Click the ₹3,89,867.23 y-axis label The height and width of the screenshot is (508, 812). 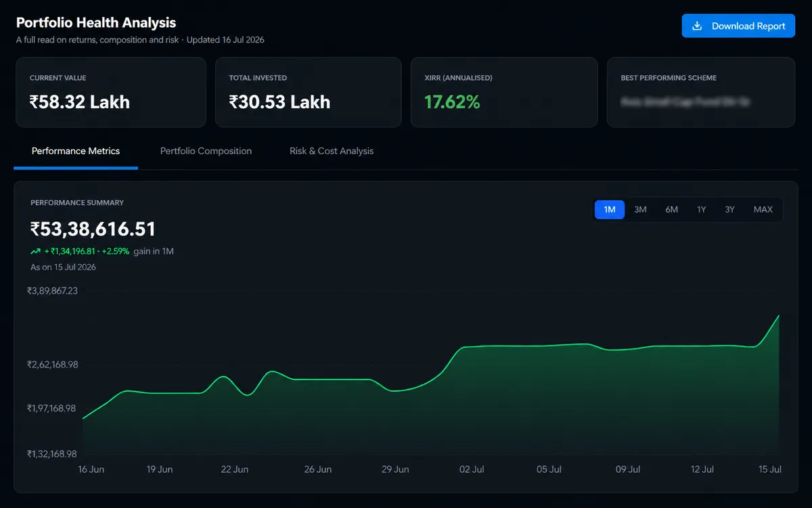(52, 291)
